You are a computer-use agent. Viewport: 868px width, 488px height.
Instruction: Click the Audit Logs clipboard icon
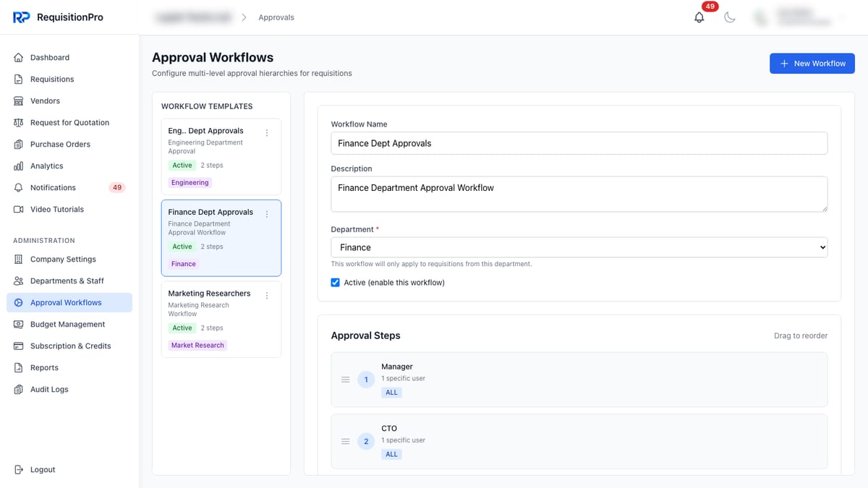[x=19, y=389]
